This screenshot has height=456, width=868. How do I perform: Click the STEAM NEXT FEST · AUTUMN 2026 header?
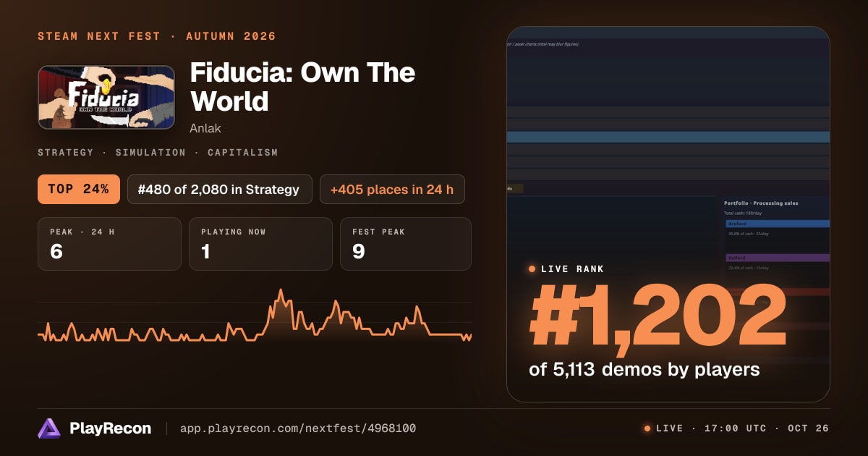(157, 36)
